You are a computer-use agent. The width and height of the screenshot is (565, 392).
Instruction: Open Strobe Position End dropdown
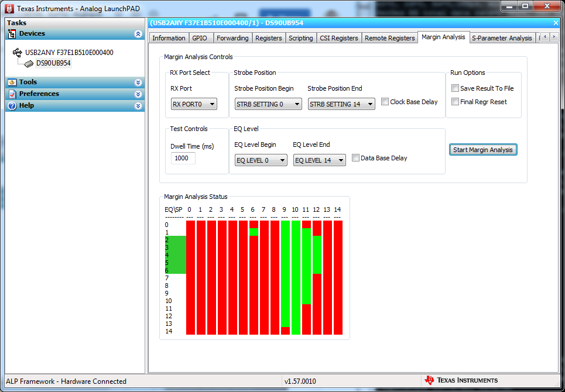[341, 104]
